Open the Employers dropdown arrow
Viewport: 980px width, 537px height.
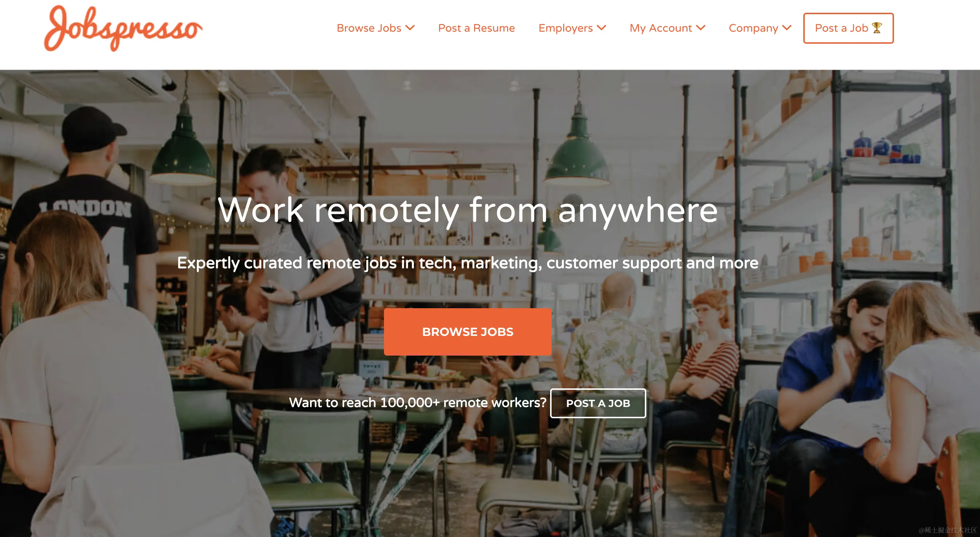pyautogui.click(x=601, y=28)
